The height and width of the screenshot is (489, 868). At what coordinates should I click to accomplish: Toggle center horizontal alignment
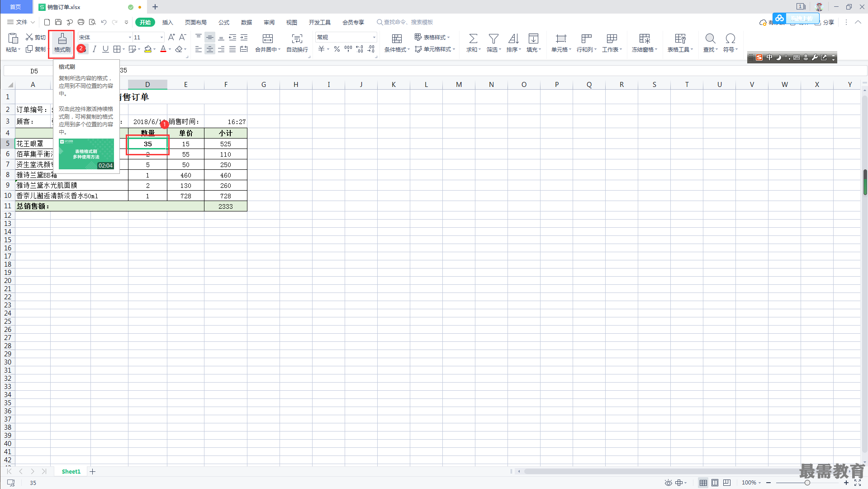[x=210, y=49]
